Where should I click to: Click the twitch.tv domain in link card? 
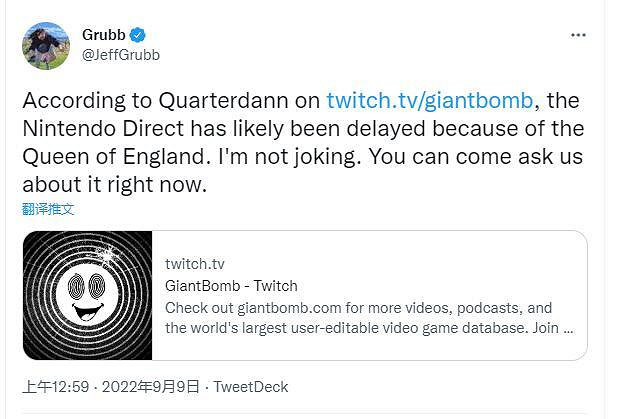tap(195, 264)
